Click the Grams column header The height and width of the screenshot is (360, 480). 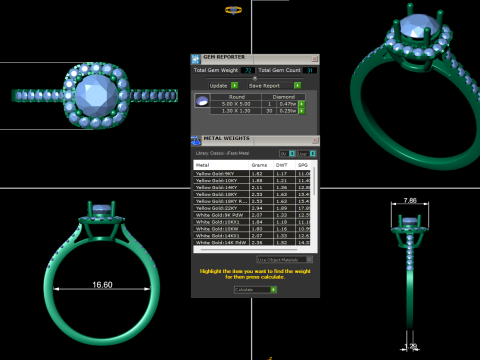tap(261, 165)
